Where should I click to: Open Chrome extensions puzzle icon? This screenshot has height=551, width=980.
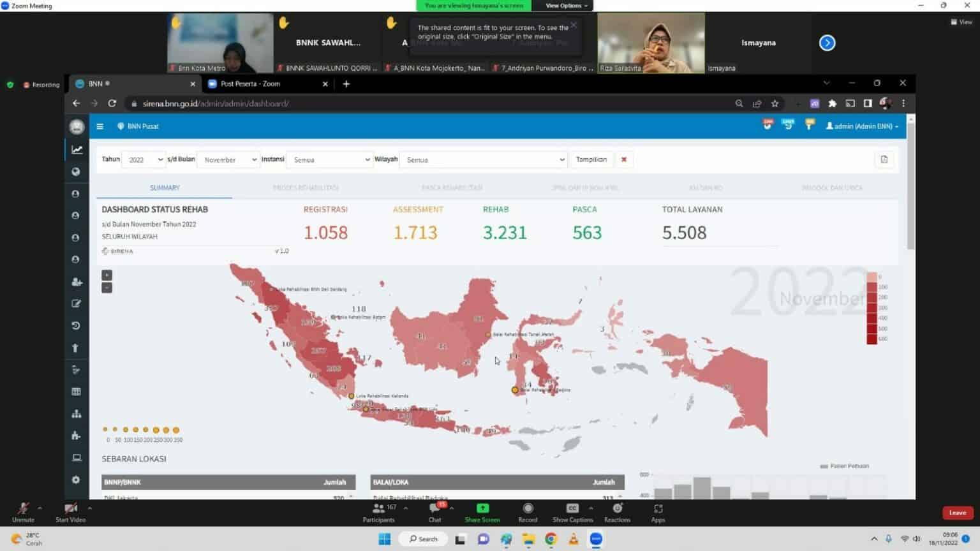(x=832, y=103)
